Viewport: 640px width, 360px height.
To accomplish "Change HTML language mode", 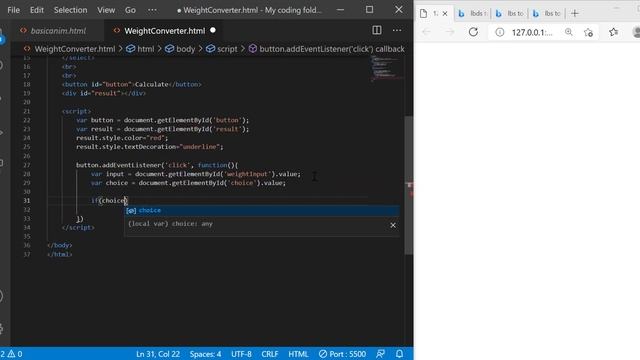I will 298,354.
